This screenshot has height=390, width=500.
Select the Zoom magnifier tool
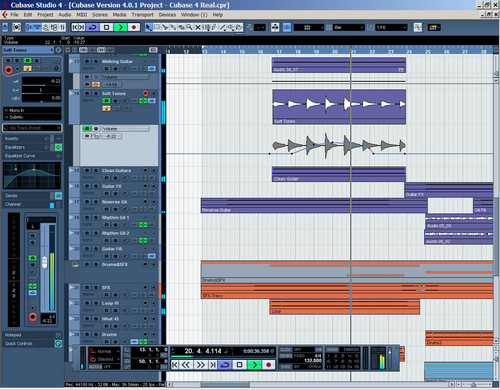[189, 27]
